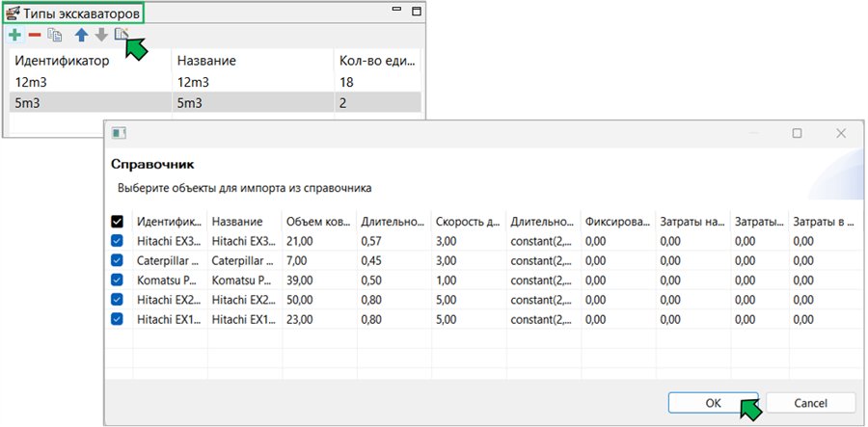868x427 pixels.
Task: Click the Cancel button
Action: (811, 403)
